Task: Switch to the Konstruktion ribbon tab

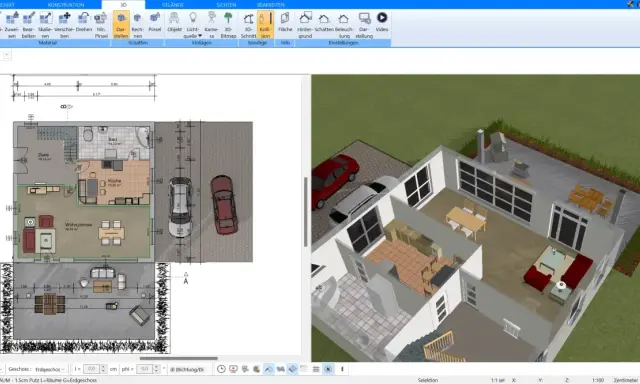Action: [66, 4]
